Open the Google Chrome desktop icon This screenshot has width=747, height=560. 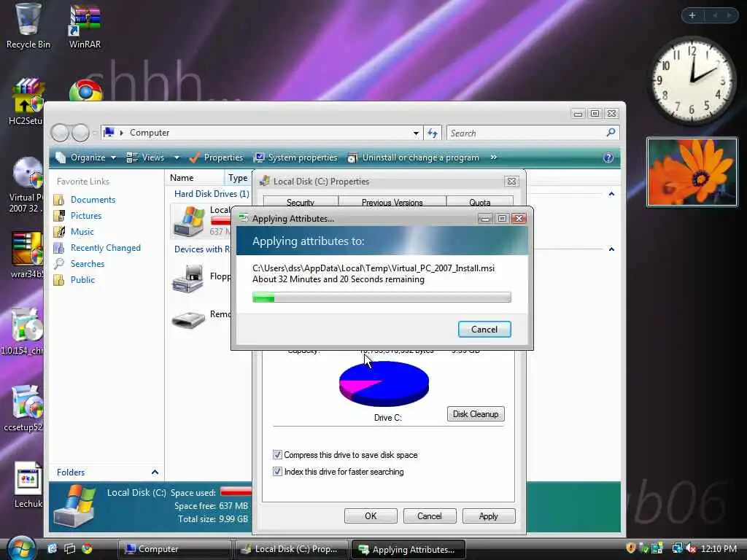tap(86, 90)
